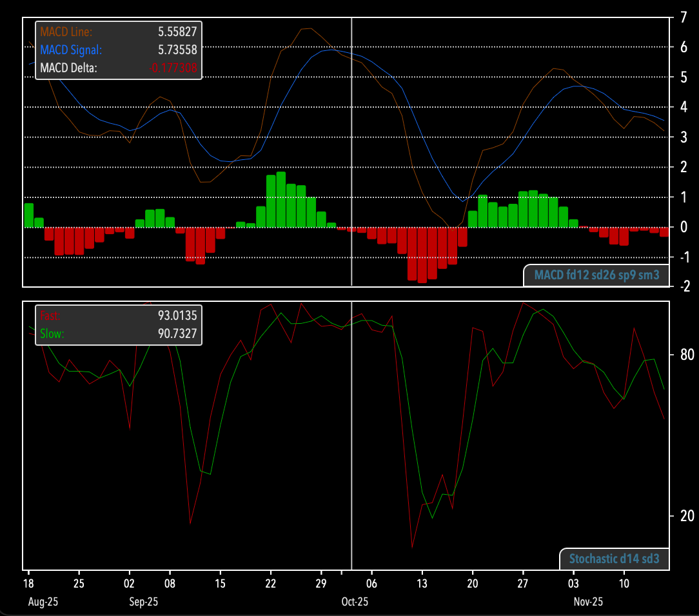Click the Stochastic d14 sd3 label
This screenshot has height=616, width=699.
pyautogui.click(x=614, y=559)
